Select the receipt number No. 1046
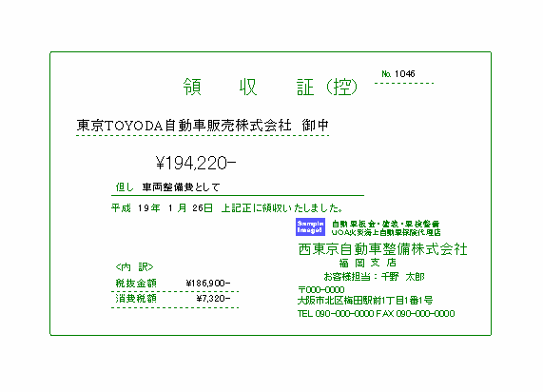 coord(398,74)
